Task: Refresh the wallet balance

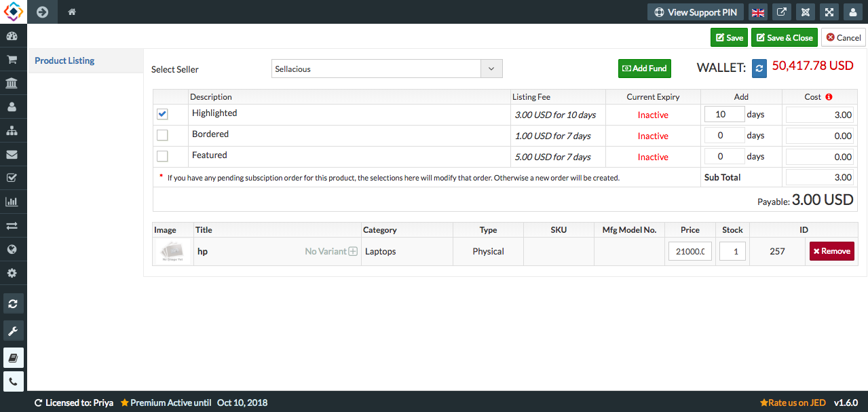Action: 759,67
